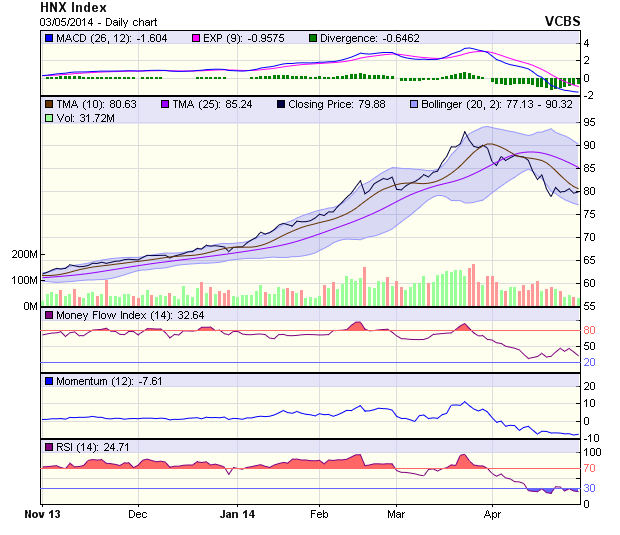Select the brown TMA (10) legend marker

click(49, 103)
